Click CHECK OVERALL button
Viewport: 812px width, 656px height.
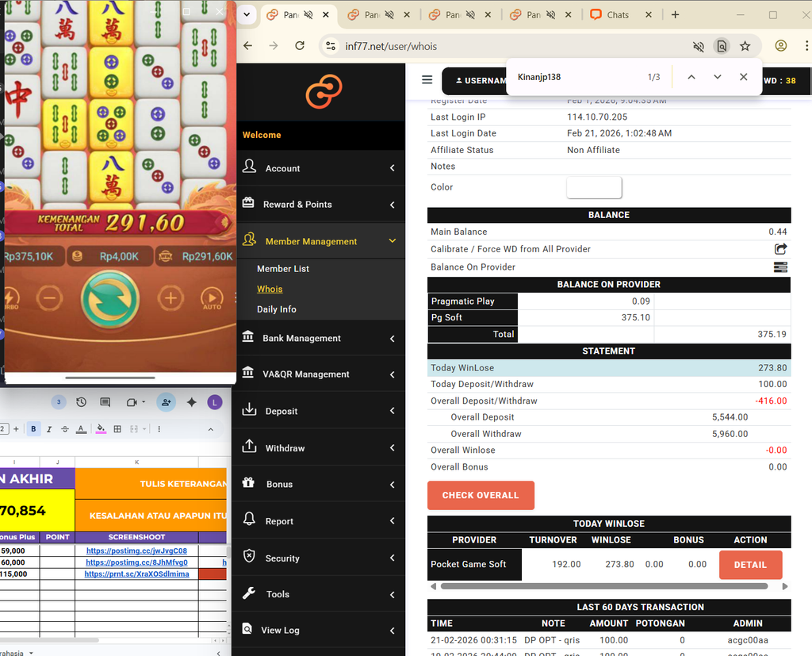click(x=481, y=495)
